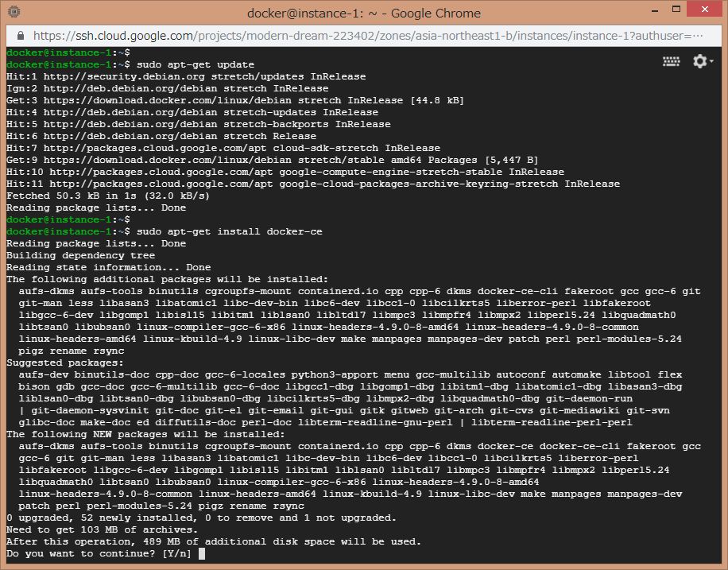
Task: Click 'The following NEW packages will be installed:' line
Action: click(x=145, y=434)
